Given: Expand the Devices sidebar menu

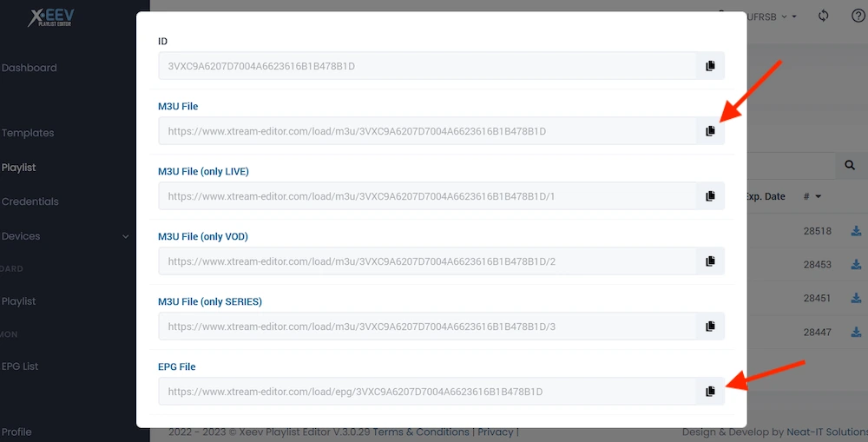Looking at the screenshot, I should coord(125,236).
